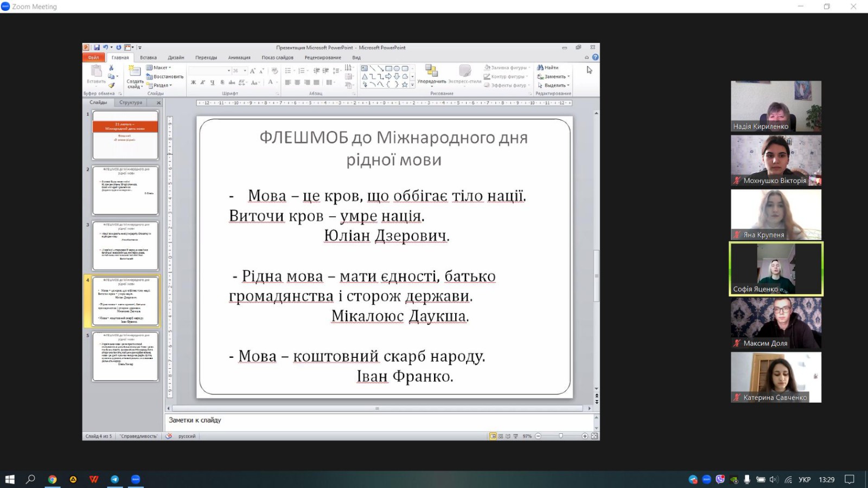Toggle underline formatting (Ч) button
This screenshot has width=868, height=488.
(x=212, y=82)
